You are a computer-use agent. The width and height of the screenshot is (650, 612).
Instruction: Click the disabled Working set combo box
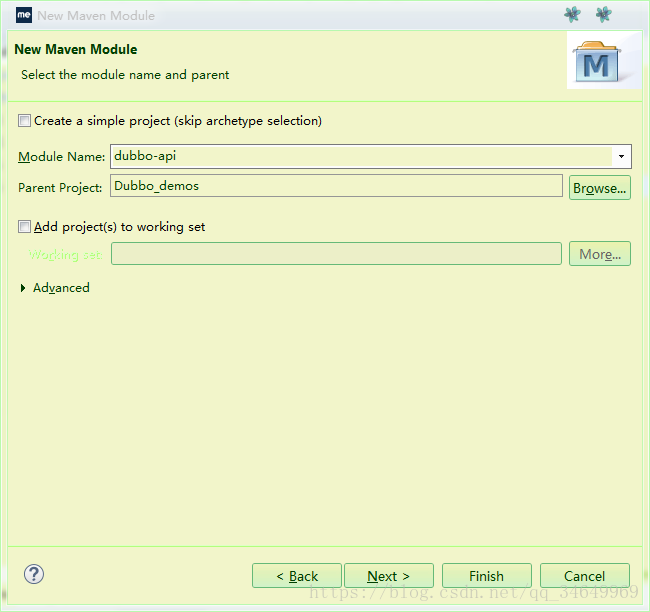point(336,254)
